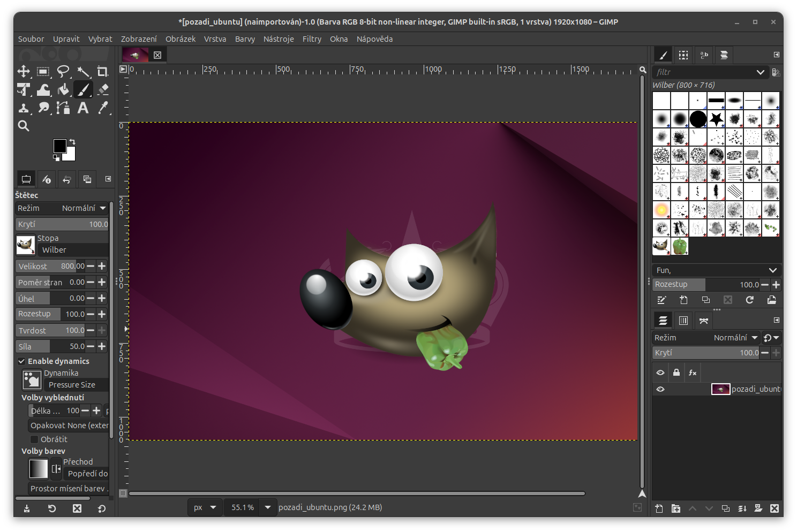
Task: Select the pepper brush thumbnail
Action: coord(680,246)
